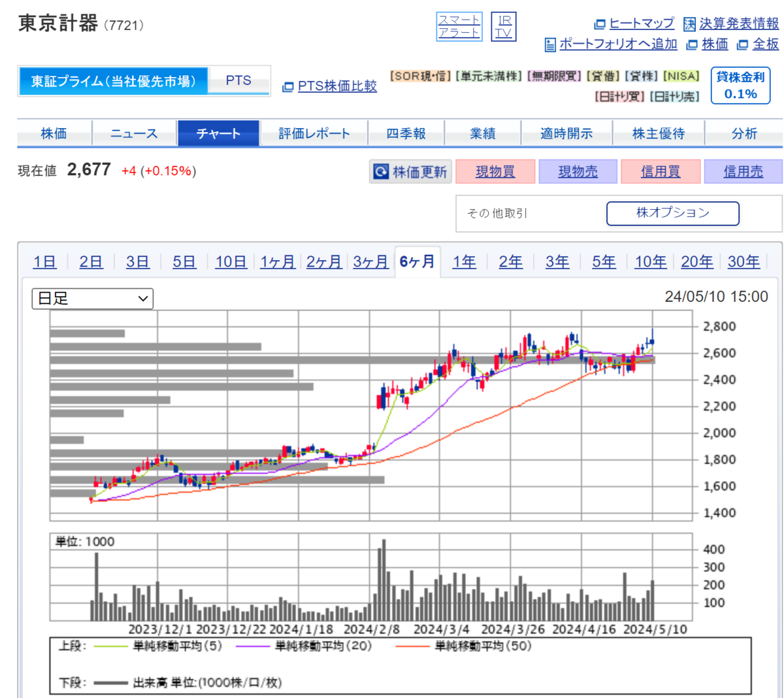Switch to PTS market toggle
The height and width of the screenshot is (698, 784).
click(x=238, y=81)
